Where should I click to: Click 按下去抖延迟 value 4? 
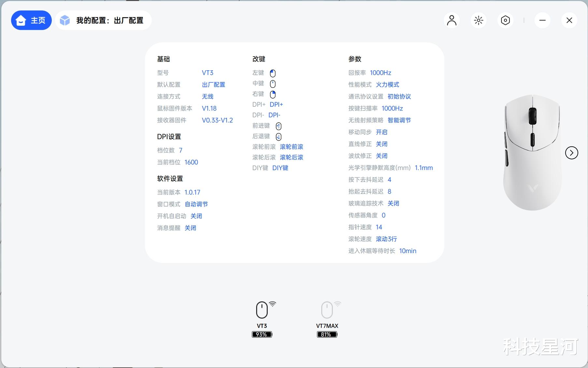coord(389,180)
